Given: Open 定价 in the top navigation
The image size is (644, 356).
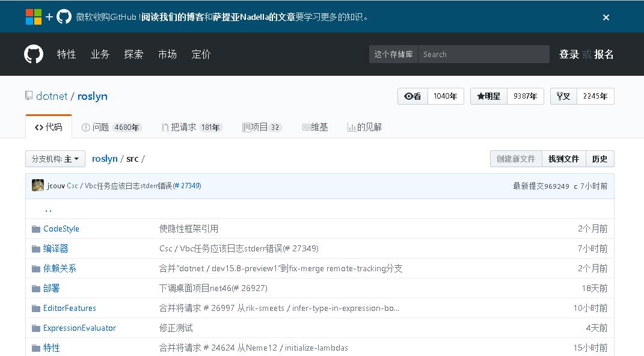Looking at the screenshot, I should pyautogui.click(x=201, y=54).
